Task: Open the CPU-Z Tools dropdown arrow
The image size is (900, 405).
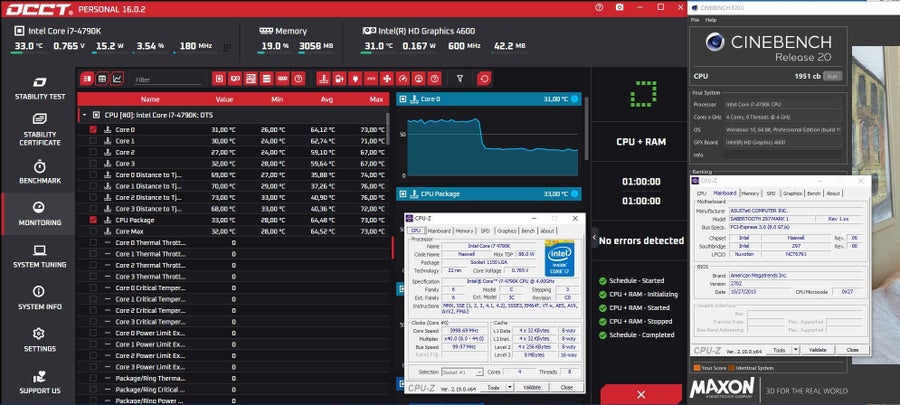Action: click(x=510, y=387)
